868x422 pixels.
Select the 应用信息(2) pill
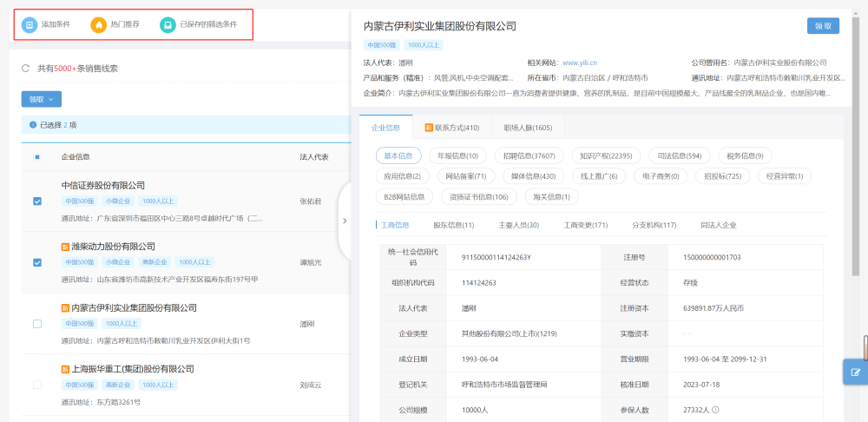tap(403, 176)
